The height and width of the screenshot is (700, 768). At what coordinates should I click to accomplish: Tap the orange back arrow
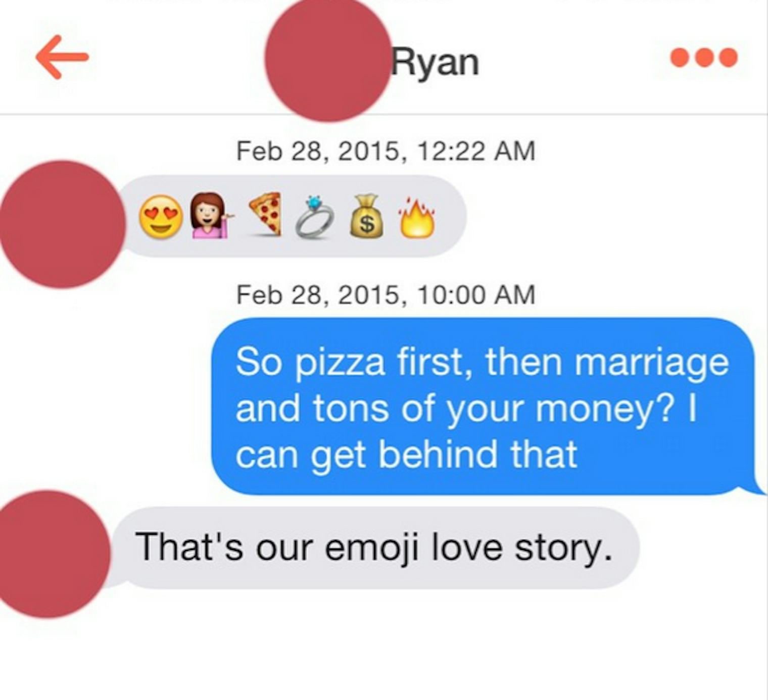[x=62, y=57]
